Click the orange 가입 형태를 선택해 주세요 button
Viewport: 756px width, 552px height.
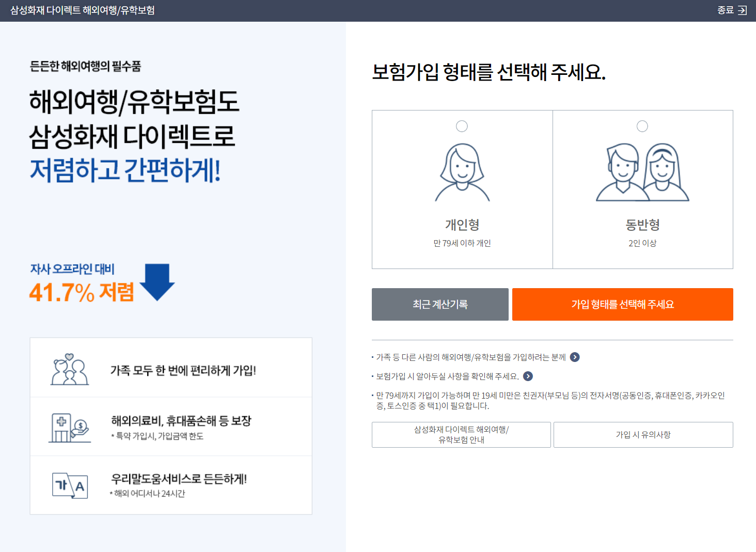click(x=622, y=304)
